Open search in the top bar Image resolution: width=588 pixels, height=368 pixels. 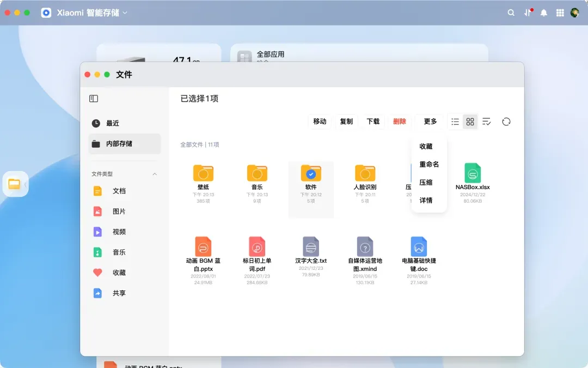(511, 13)
